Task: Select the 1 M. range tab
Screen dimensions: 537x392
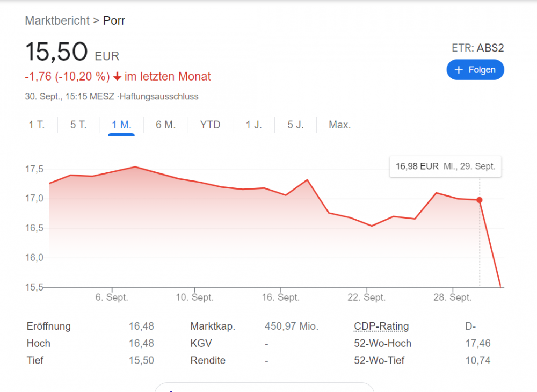Action: pyautogui.click(x=121, y=125)
